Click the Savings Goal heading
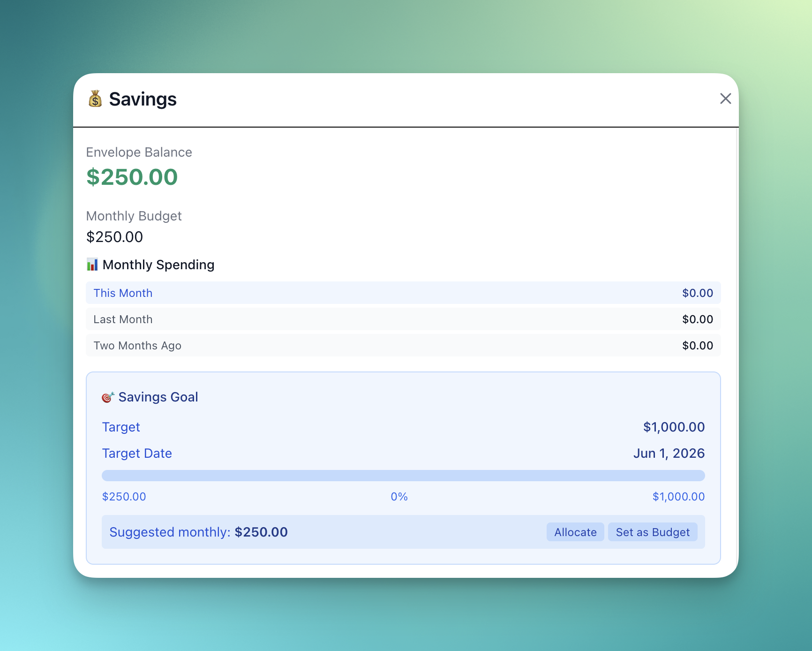Screen dimensions: 812x651 [x=158, y=397]
